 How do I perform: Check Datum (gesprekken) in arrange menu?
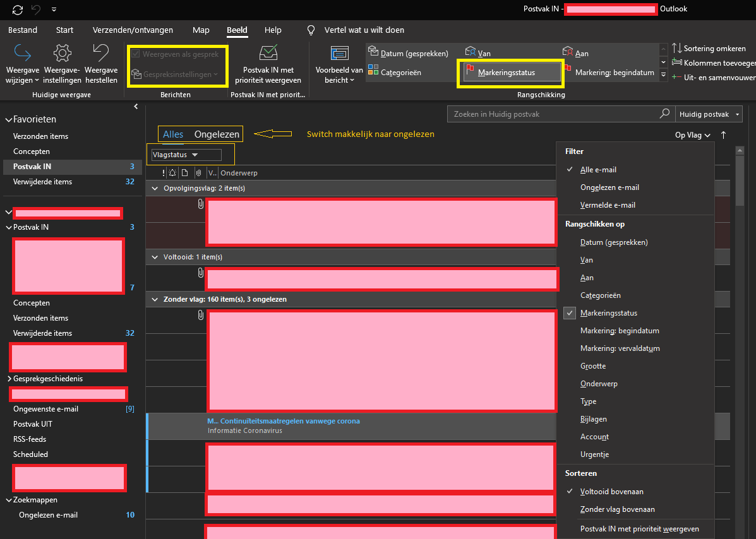[x=614, y=242]
